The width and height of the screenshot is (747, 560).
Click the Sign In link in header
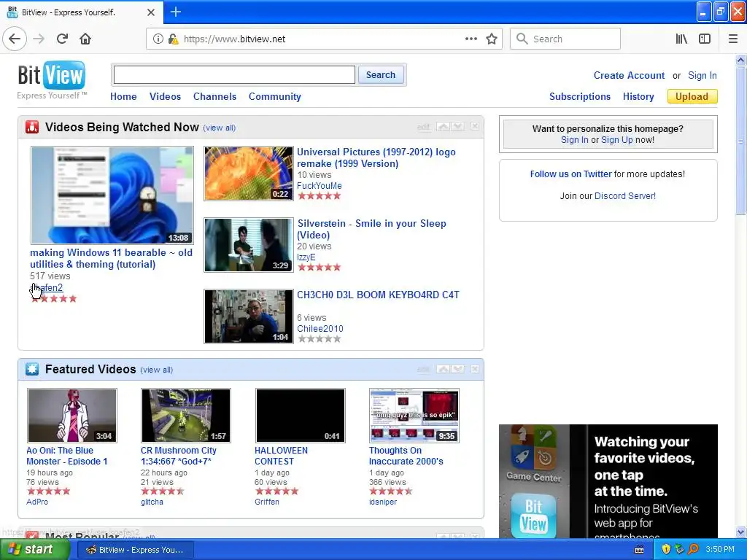[x=703, y=75]
